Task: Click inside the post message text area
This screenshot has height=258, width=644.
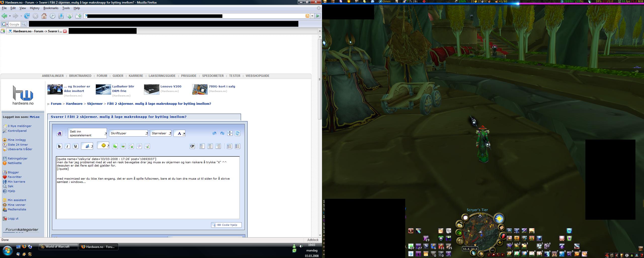Action: click(x=148, y=187)
